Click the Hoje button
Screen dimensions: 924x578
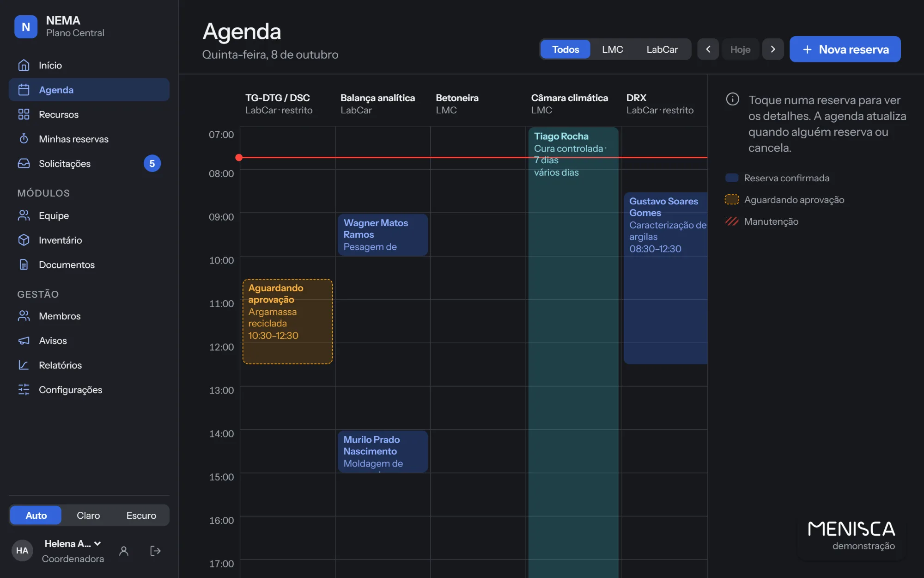(740, 49)
